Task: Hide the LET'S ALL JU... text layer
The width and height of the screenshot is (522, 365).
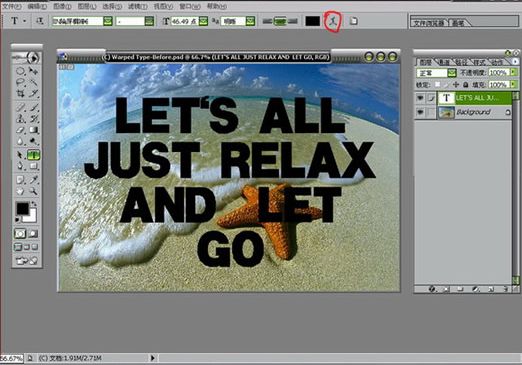Action: coord(420,98)
